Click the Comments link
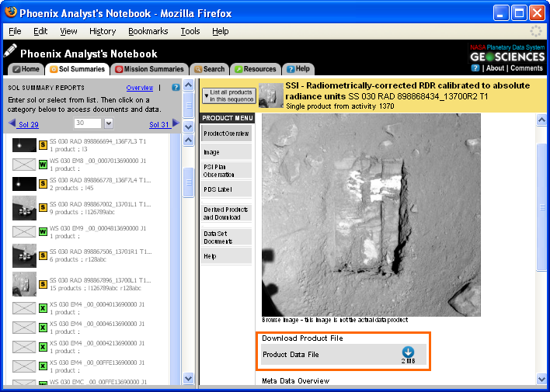 527,68
